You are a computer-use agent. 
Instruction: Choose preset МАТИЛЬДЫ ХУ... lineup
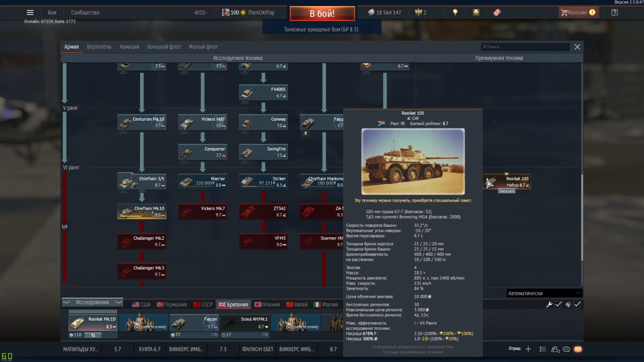click(x=82, y=349)
